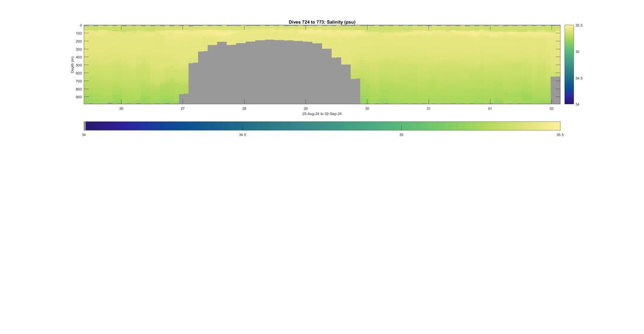Select the date range label "25-Aug-24 to 02-Sep-24"

tap(322, 114)
